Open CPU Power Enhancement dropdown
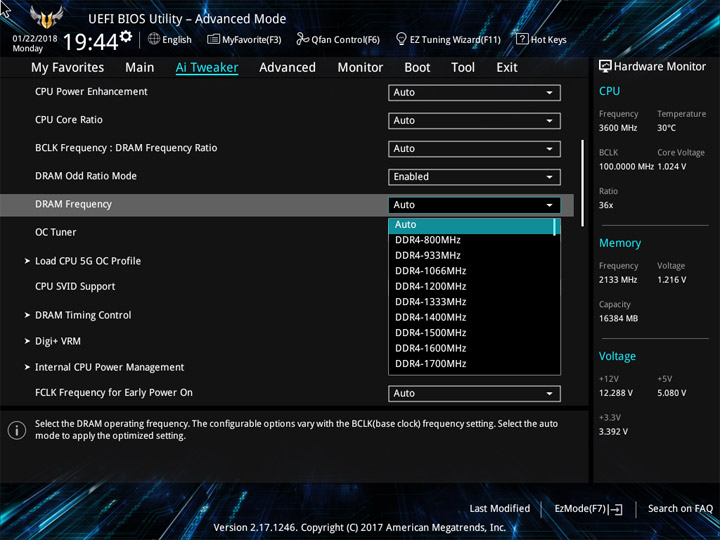Image resolution: width=720 pixels, height=540 pixels. (x=474, y=92)
